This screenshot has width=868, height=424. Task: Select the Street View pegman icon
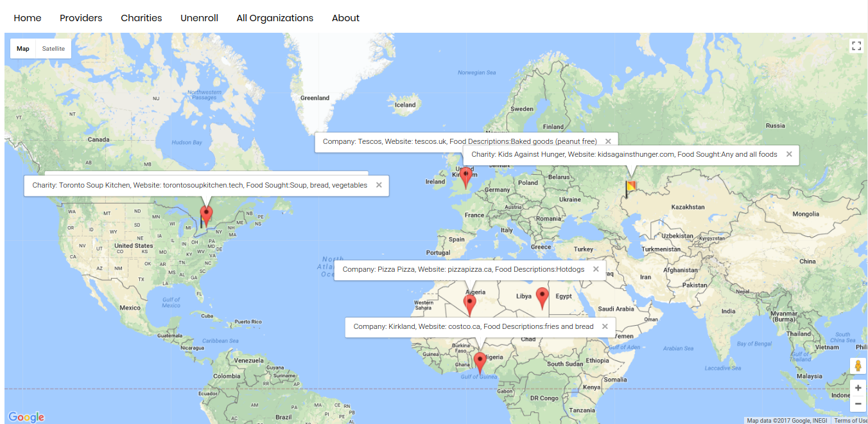pyautogui.click(x=858, y=366)
